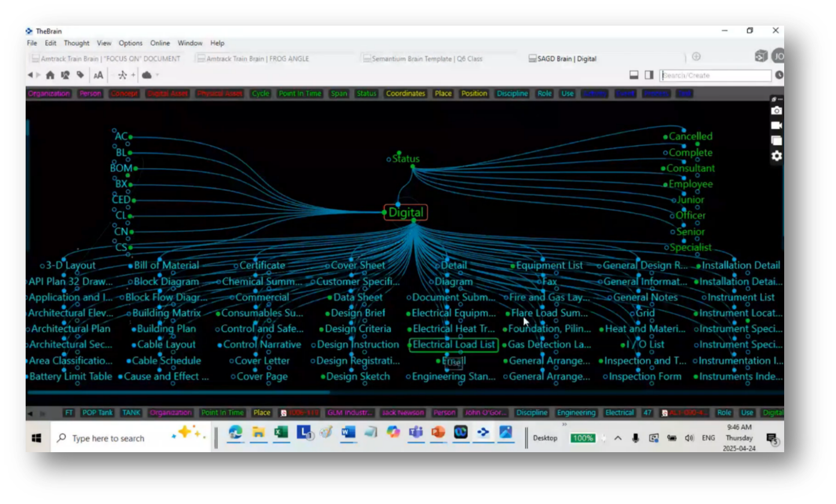Open the volume control in system tray
The width and height of the screenshot is (836, 504).
tap(689, 438)
